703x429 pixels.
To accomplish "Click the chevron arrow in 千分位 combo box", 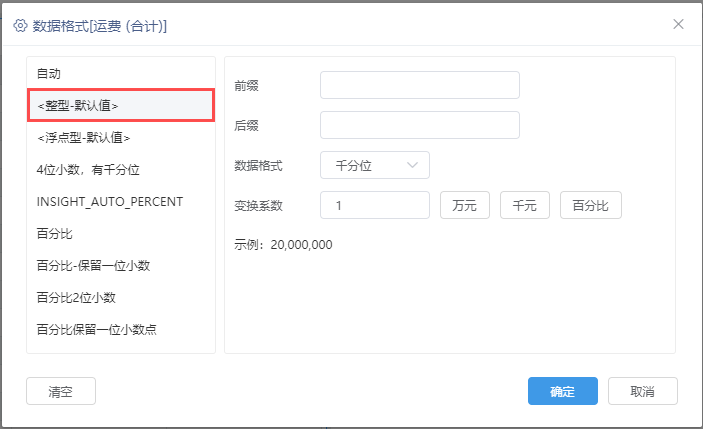I will pos(412,165).
